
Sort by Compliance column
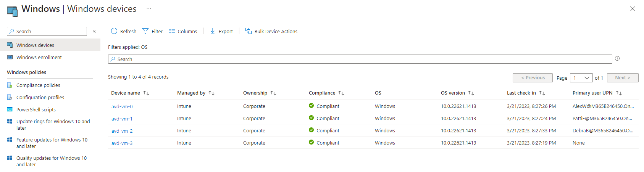click(326, 93)
